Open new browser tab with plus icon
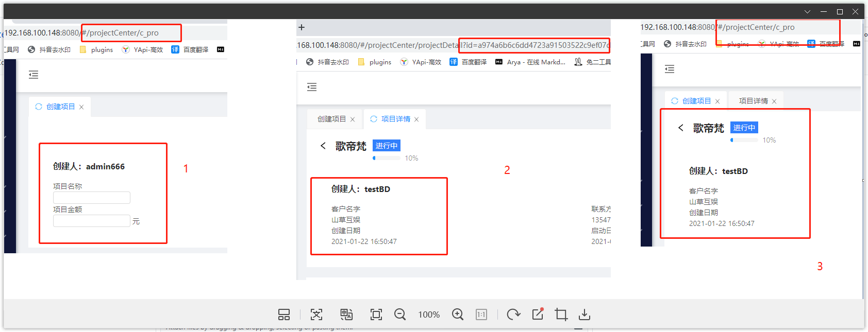 tap(302, 27)
